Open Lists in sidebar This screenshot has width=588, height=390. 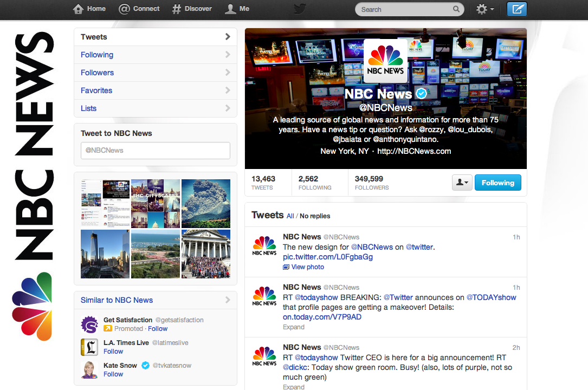click(x=156, y=108)
